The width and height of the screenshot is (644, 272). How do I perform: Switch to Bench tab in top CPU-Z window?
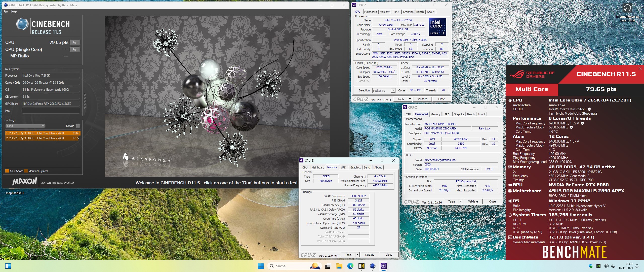(420, 12)
